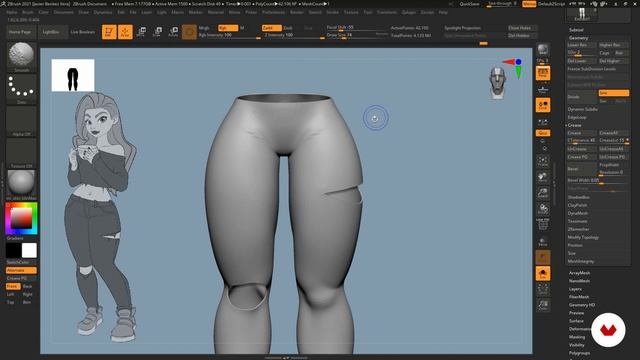The width and height of the screenshot is (640, 360).
Task: Click the leg tool thumbnail at top right
Action: pos(582,13)
